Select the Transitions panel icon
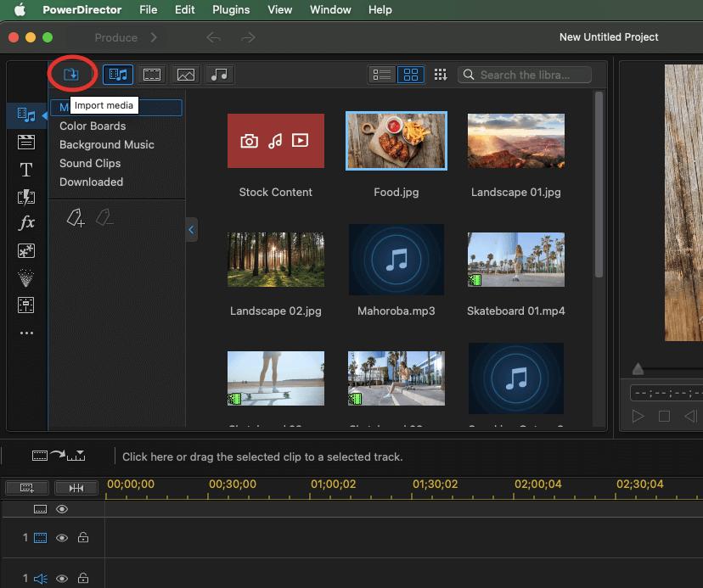Screen dimensions: 703x588 (x=26, y=196)
